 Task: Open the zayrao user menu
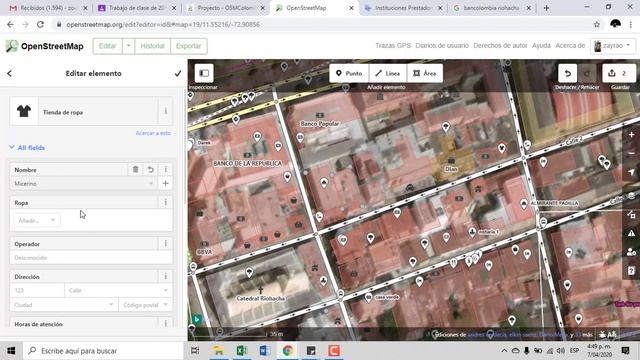click(612, 46)
